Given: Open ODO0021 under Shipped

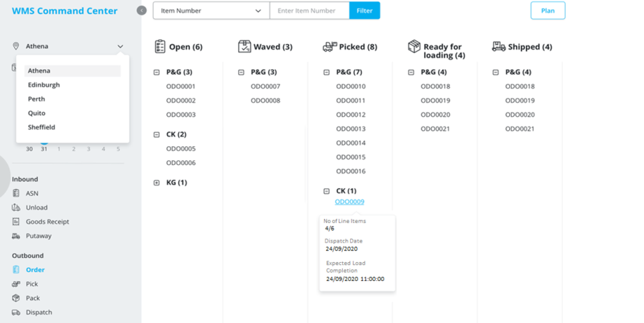Looking at the screenshot, I should point(520,129).
